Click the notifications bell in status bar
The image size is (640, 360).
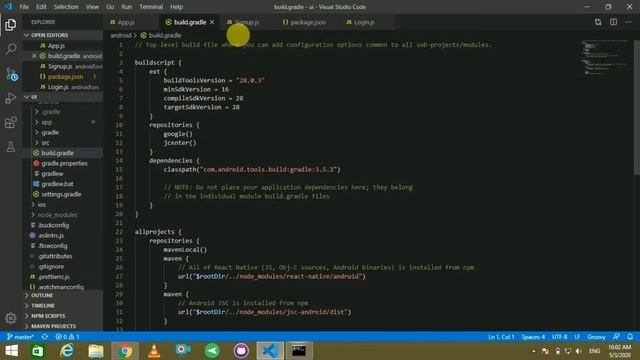[630, 337]
